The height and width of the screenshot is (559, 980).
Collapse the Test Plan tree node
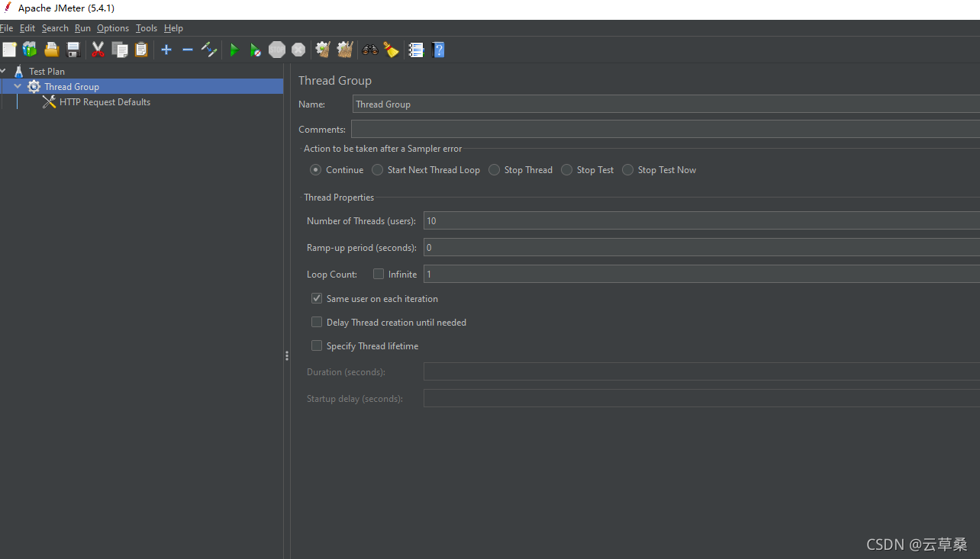tap(3, 72)
